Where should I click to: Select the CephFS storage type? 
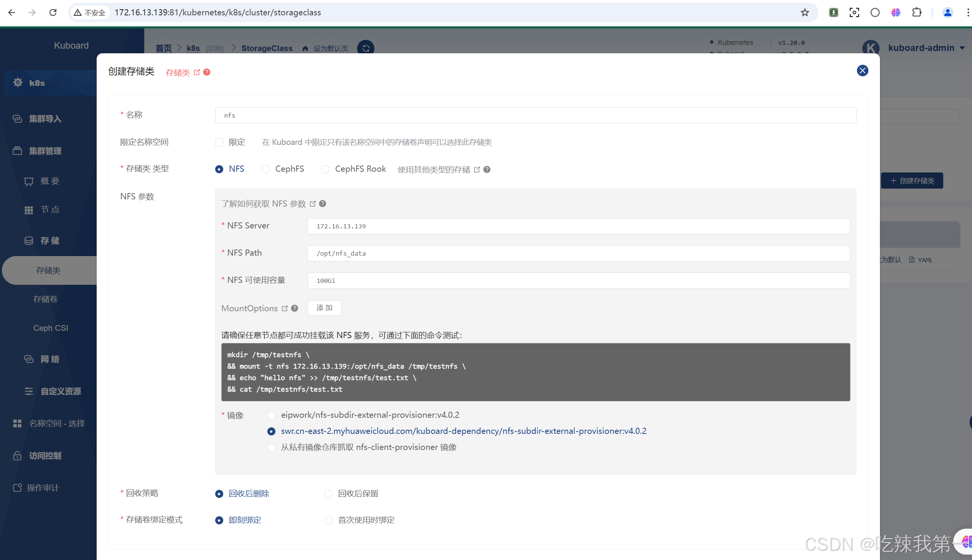265,169
